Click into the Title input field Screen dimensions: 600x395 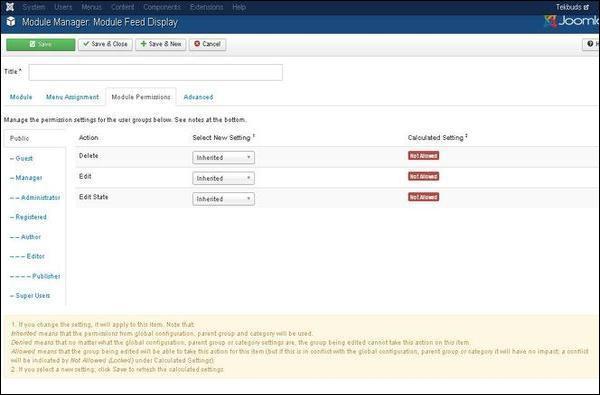tap(156, 72)
